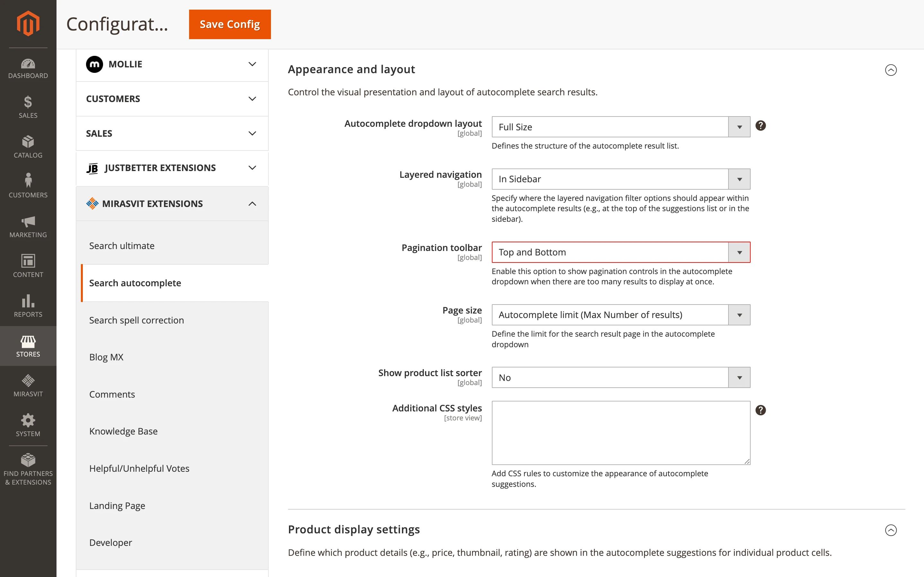Click the Stores icon in sidebar

point(28,345)
